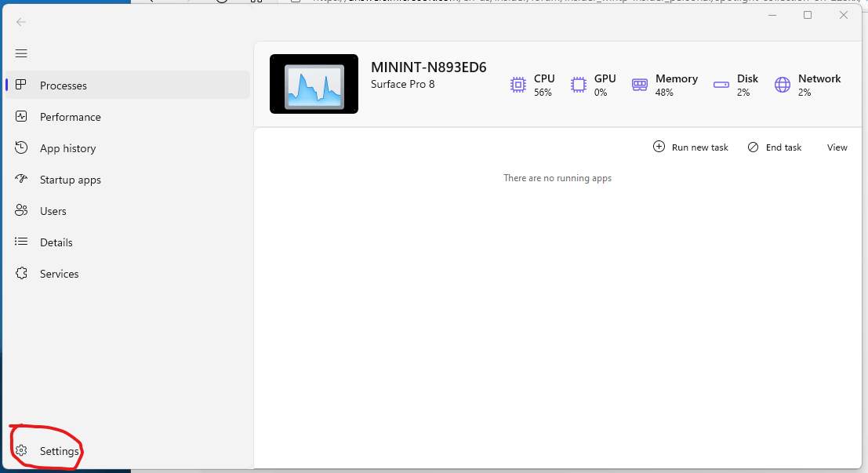Click the CPU chip icon

coord(518,85)
